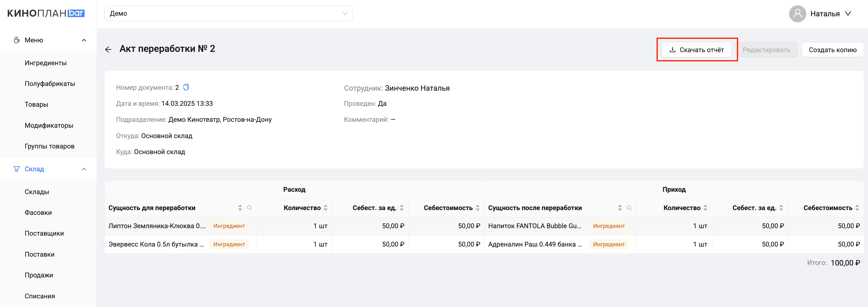Click Ингредиент tag in Липтон row
868x307 pixels.
click(229, 226)
